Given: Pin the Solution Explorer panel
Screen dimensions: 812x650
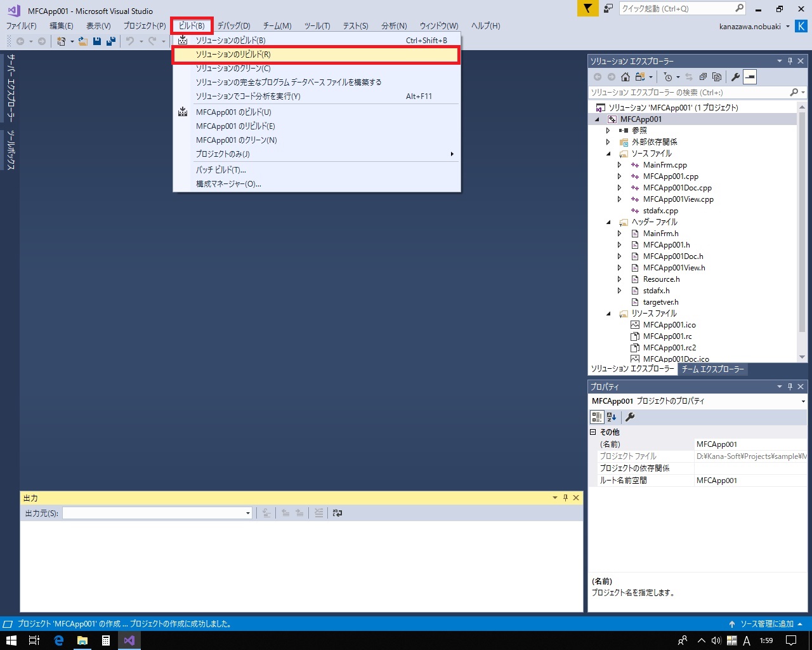Looking at the screenshot, I should tap(790, 61).
